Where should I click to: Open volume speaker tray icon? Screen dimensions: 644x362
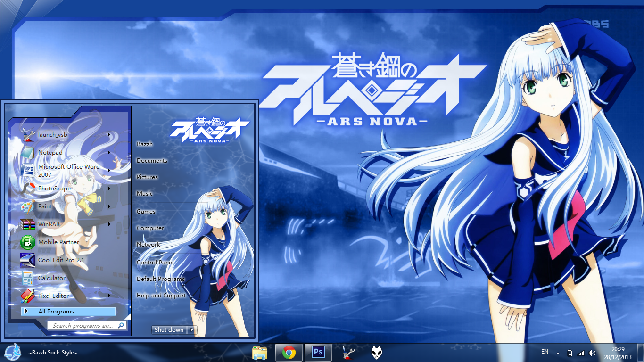[592, 353]
